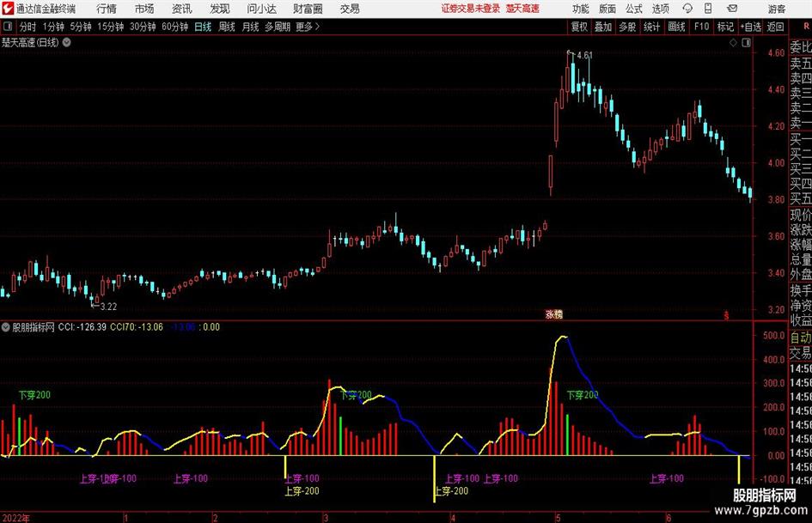812x523 pixels.
Task: Switch to 周线 weekly tab
Action: (x=227, y=27)
